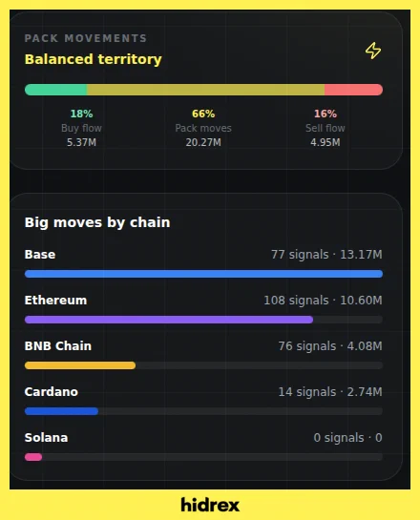This screenshot has width=420, height=520.
Task: Select the Cardano chain label
Action: (52, 391)
